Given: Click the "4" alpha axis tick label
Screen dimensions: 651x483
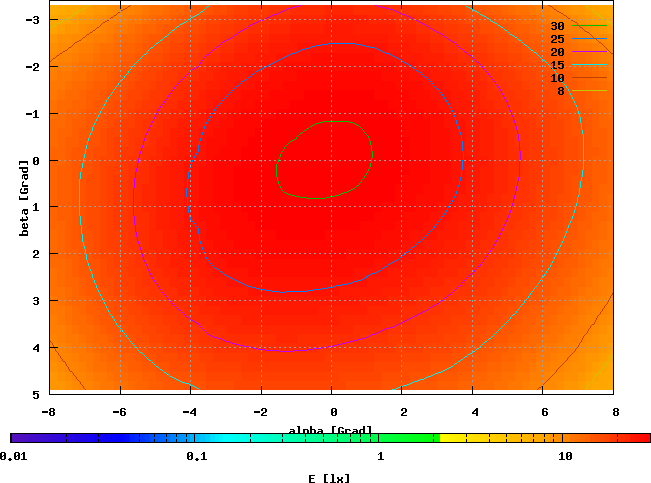Looking at the screenshot, I should (475, 412).
